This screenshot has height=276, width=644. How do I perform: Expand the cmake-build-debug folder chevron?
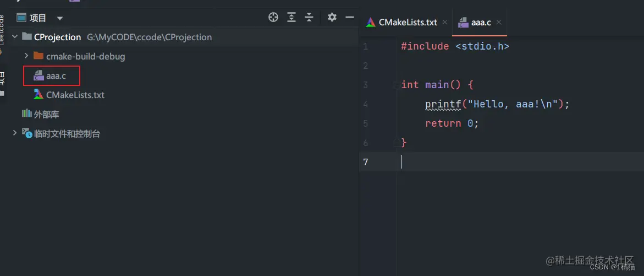point(26,56)
